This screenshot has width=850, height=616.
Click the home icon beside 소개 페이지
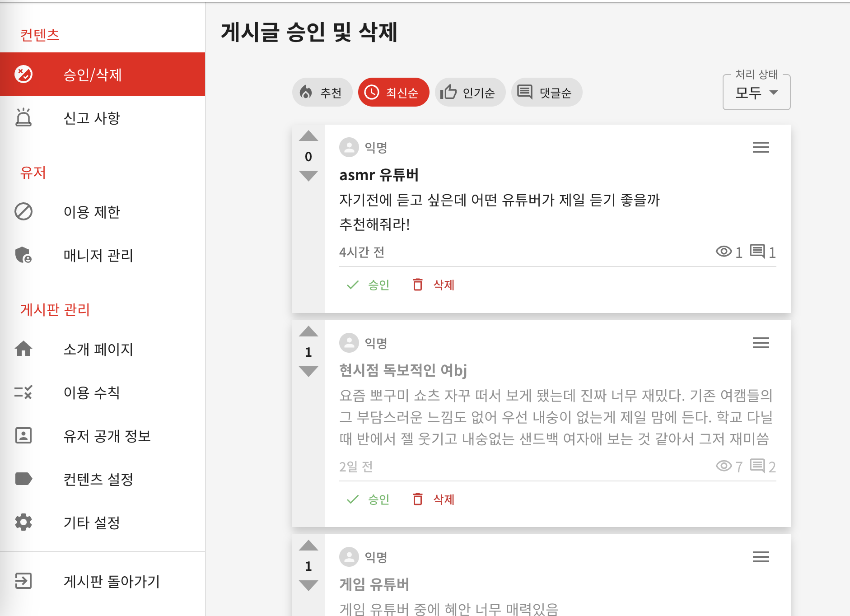tap(23, 349)
